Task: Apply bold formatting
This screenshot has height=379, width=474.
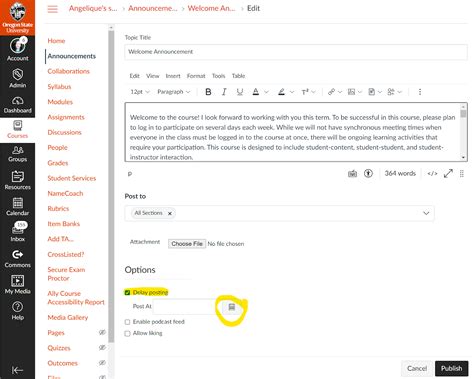Action: pos(208,92)
